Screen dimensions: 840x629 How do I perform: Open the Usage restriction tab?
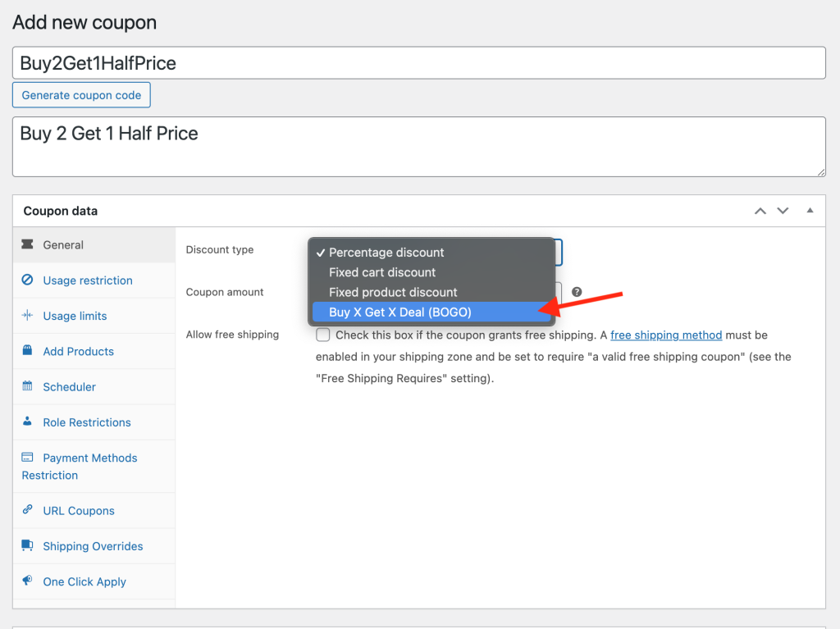(x=94, y=280)
